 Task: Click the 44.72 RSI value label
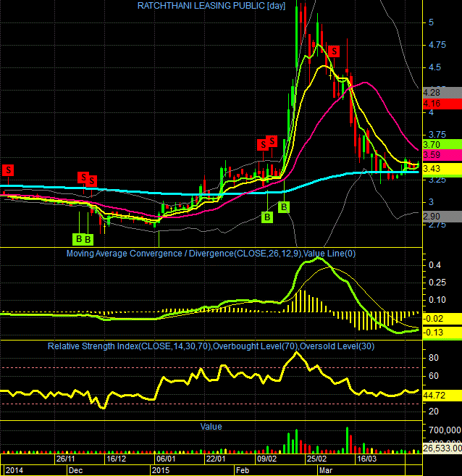pos(442,396)
